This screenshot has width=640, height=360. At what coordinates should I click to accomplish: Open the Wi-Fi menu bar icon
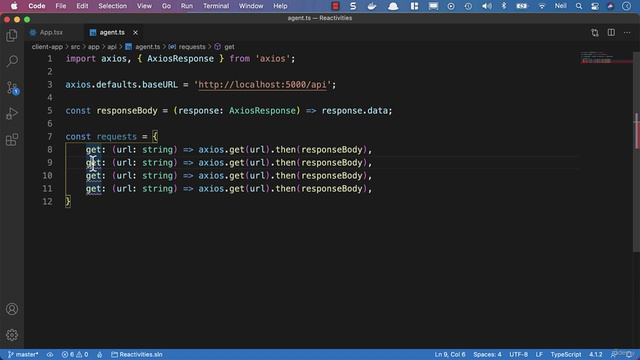[542, 6]
